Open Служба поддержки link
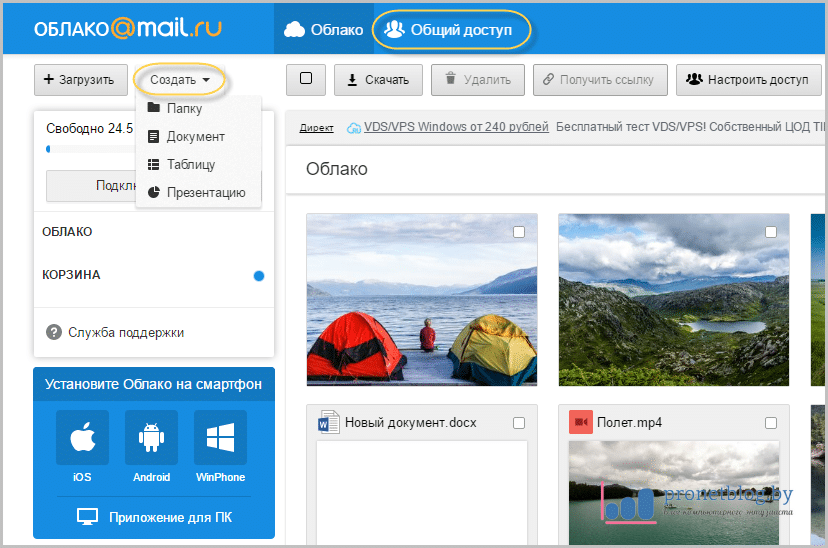Viewport: 828px width, 548px height. [126, 333]
